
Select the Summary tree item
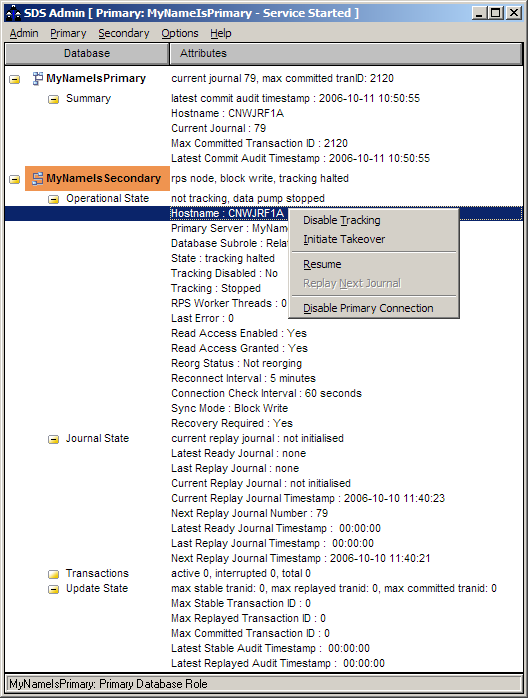click(x=89, y=98)
